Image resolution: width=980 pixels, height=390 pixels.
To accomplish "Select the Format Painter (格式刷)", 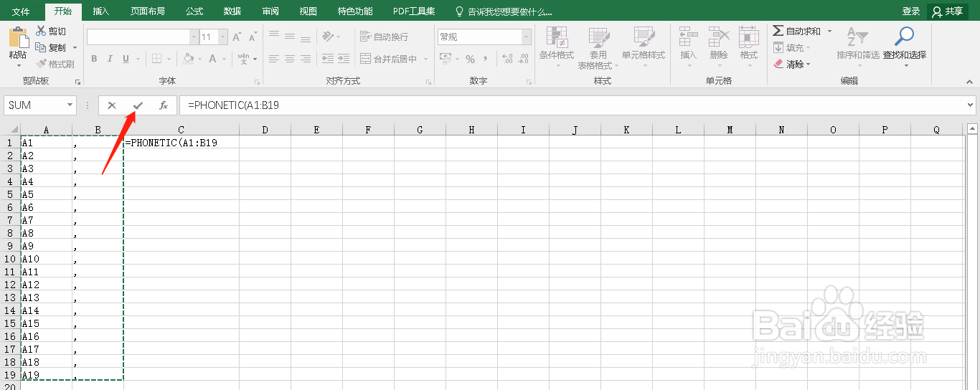I will point(55,64).
